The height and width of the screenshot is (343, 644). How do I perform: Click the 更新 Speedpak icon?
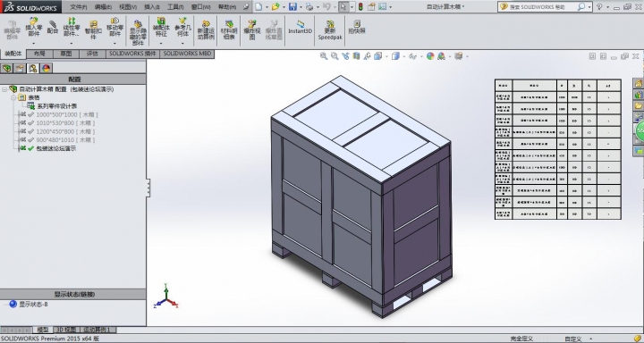(330, 29)
